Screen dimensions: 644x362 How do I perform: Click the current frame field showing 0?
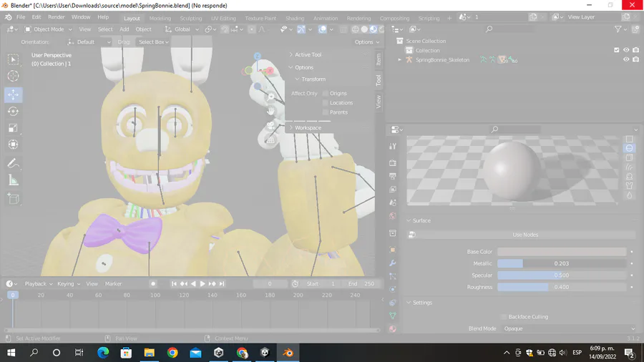pyautogui.click(x=270, y=283)
